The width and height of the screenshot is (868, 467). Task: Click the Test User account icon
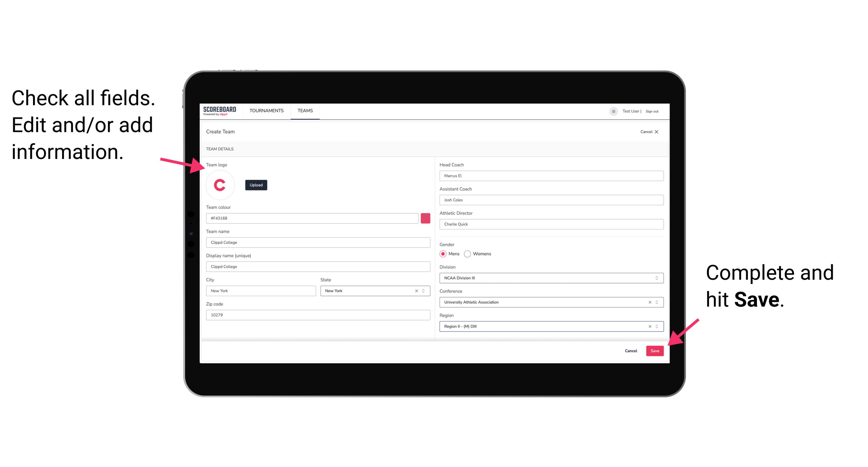(x=611, y=111)
